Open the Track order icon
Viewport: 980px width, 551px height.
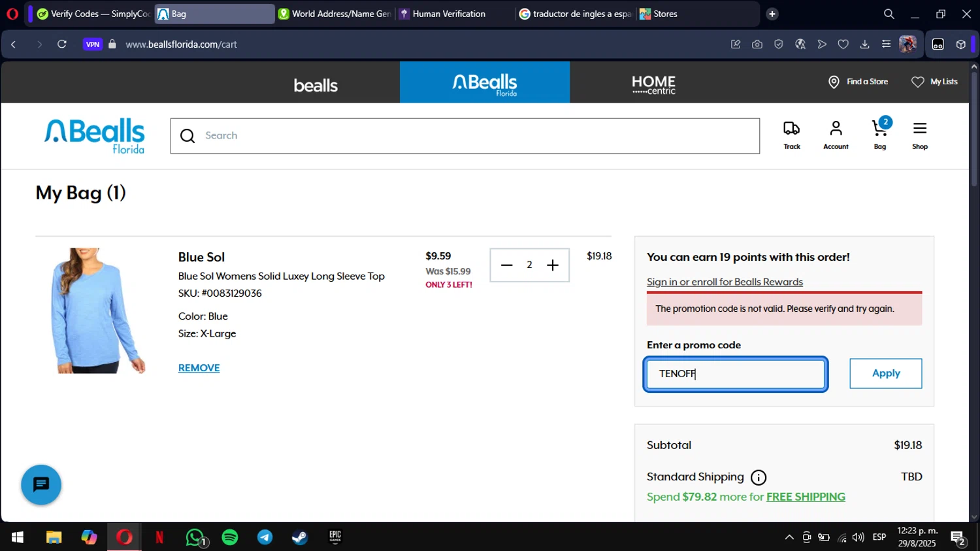792,135
